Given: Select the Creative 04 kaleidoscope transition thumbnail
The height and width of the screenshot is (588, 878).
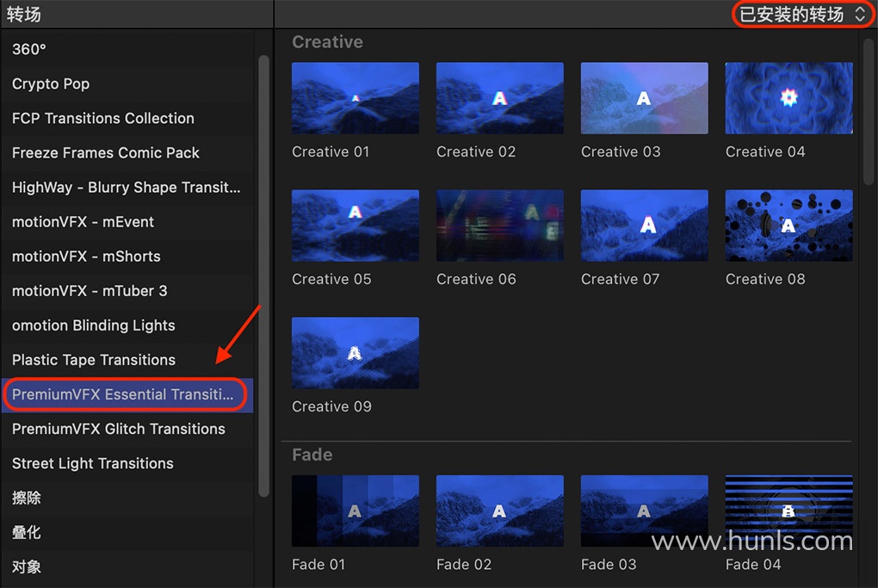Looking at the screenshot, I should click(788, 98).
